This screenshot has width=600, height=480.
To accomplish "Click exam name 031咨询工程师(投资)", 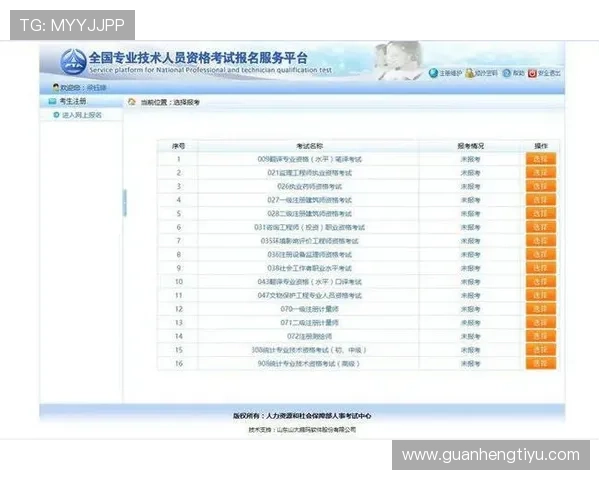I will pyautogui.click(x=309, y=227).
